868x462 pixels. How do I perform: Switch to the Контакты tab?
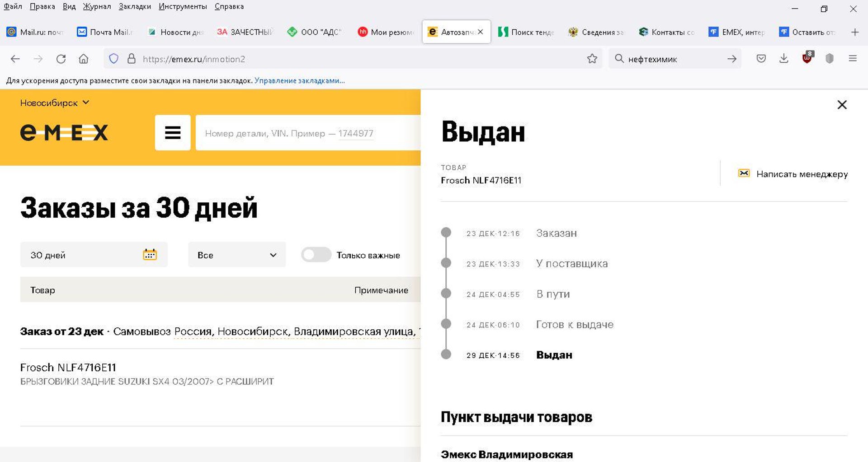(667, 32)
